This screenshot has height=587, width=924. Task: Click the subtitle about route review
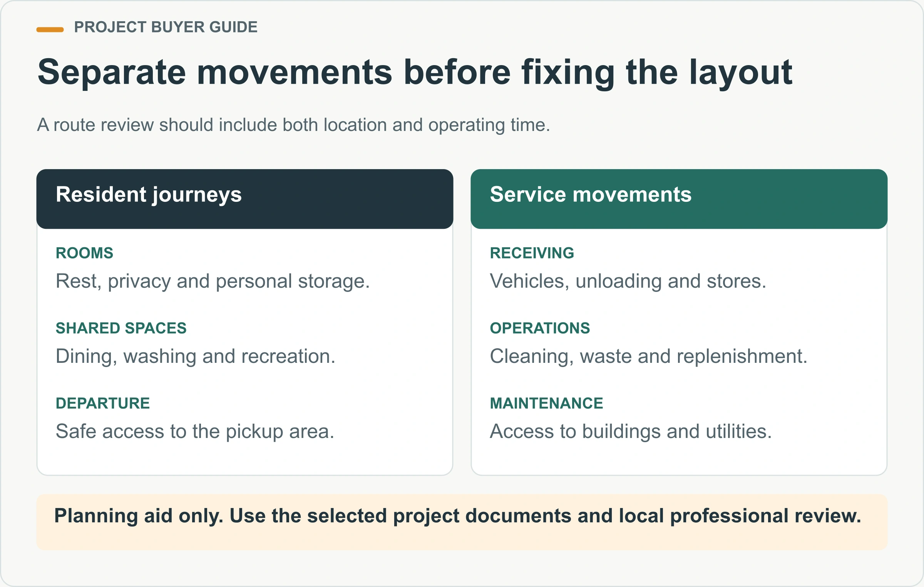(294, 125)
